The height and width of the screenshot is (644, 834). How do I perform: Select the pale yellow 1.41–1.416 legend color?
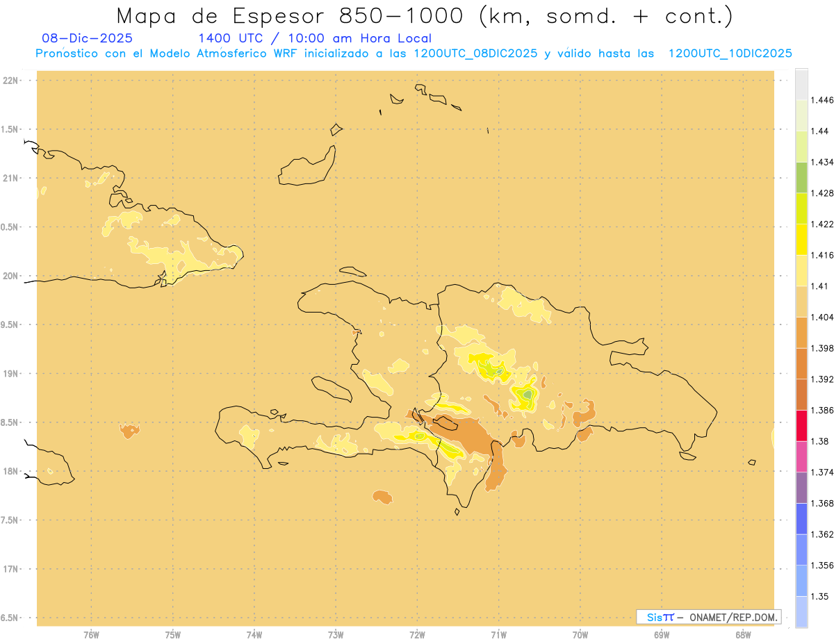tap(801, 270)
